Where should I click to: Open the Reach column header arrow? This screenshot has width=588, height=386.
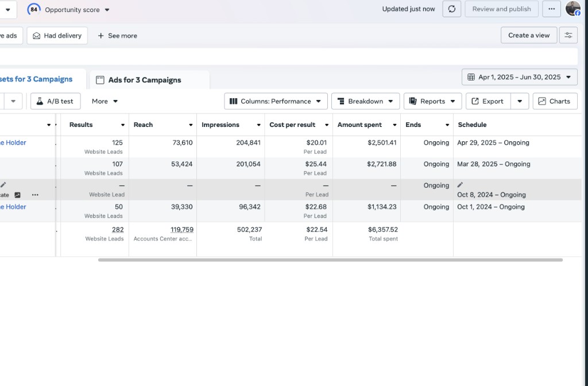point(191,125)
